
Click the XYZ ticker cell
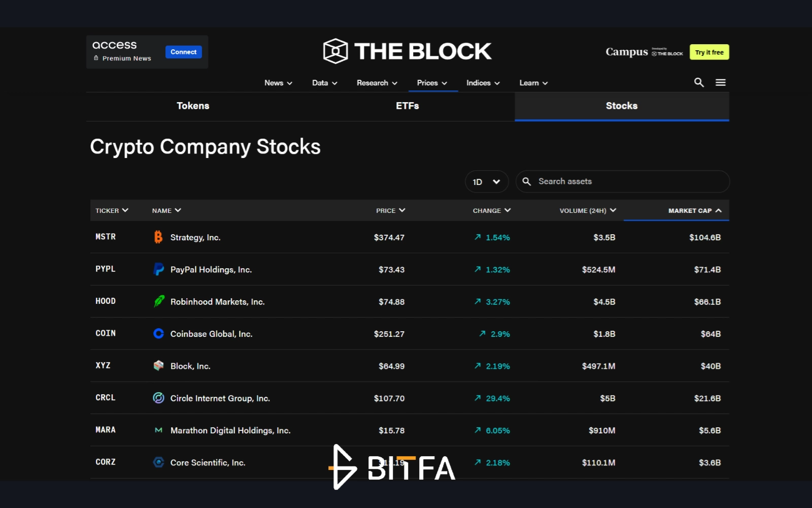(103, 365)
